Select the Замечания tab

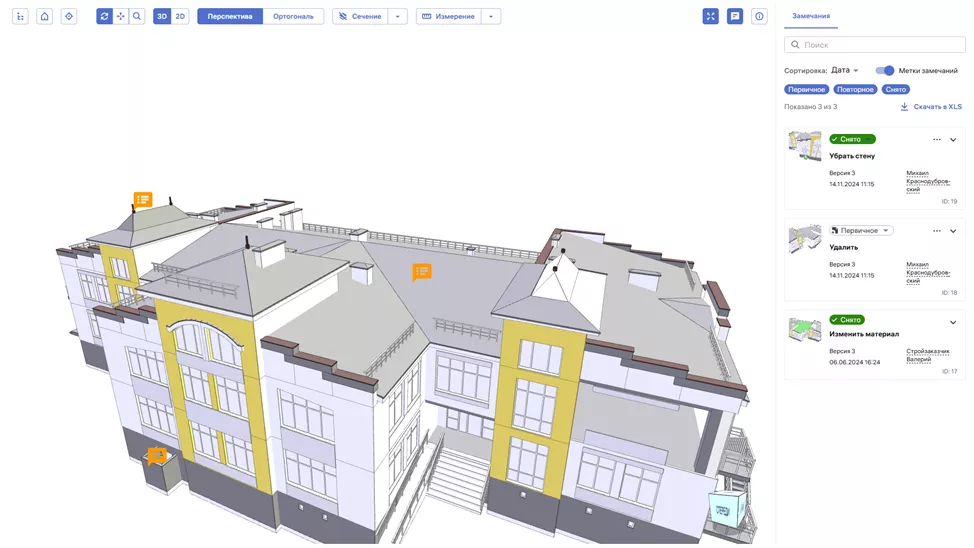[x=811, y=16]
